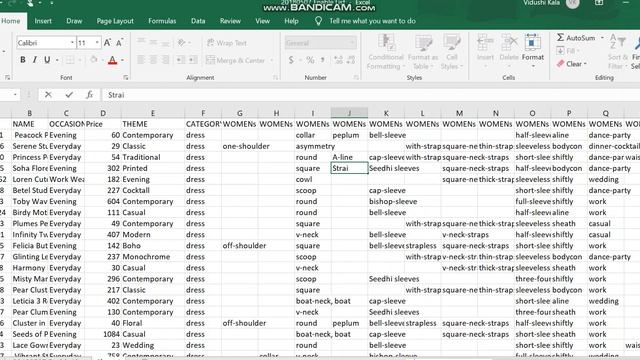Open the Help tab
Image resolution: width=640 pixels, height=360 pixels.
click(291, 21)
